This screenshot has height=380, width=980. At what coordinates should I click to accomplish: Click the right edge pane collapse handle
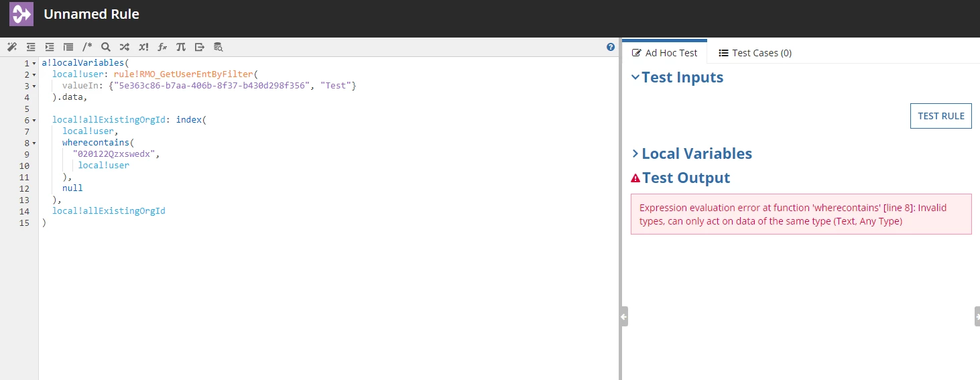[x=977, y=316]
